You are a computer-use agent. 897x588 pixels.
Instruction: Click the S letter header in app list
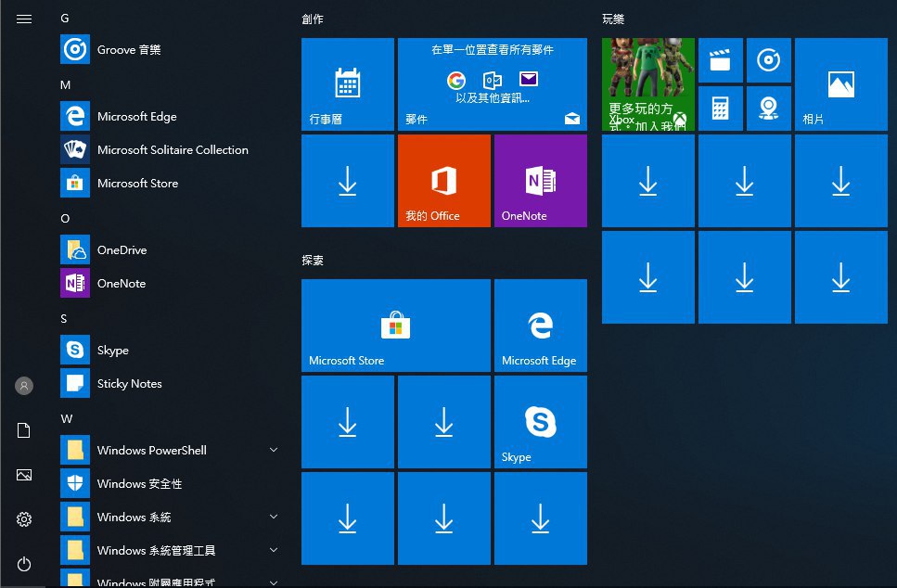point(64,319)
